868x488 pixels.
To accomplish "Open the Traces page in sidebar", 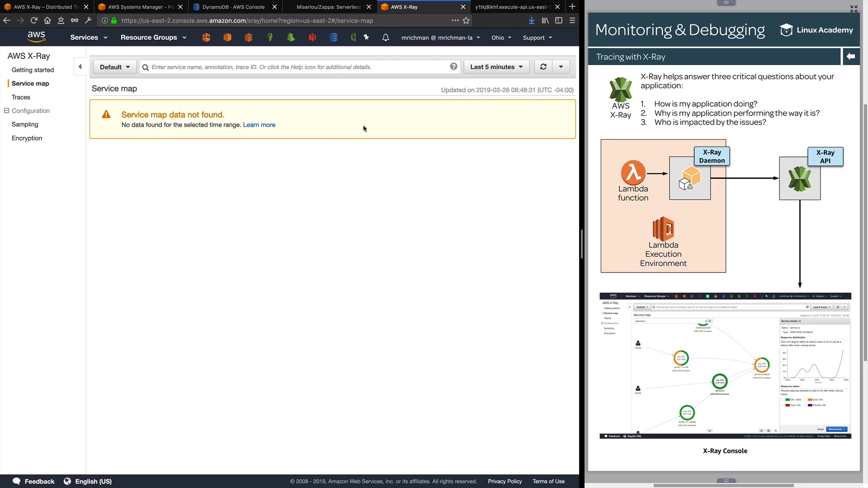I will pos(21,97).
